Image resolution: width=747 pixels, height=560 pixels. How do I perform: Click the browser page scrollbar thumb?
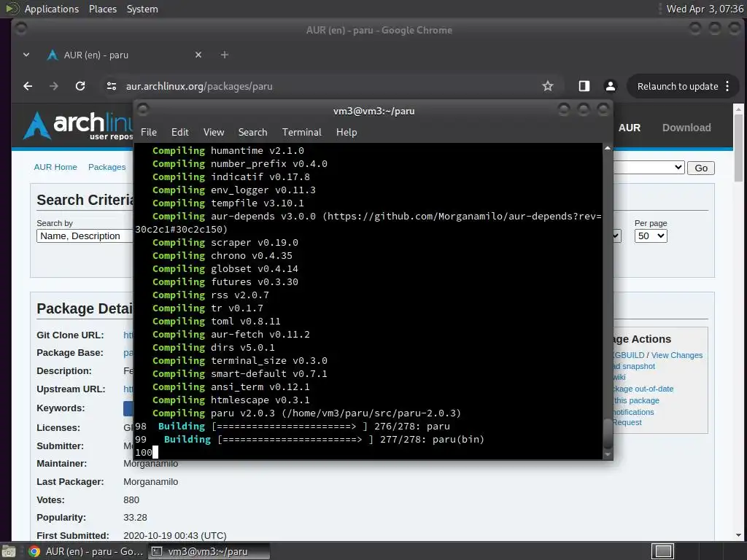738,147
